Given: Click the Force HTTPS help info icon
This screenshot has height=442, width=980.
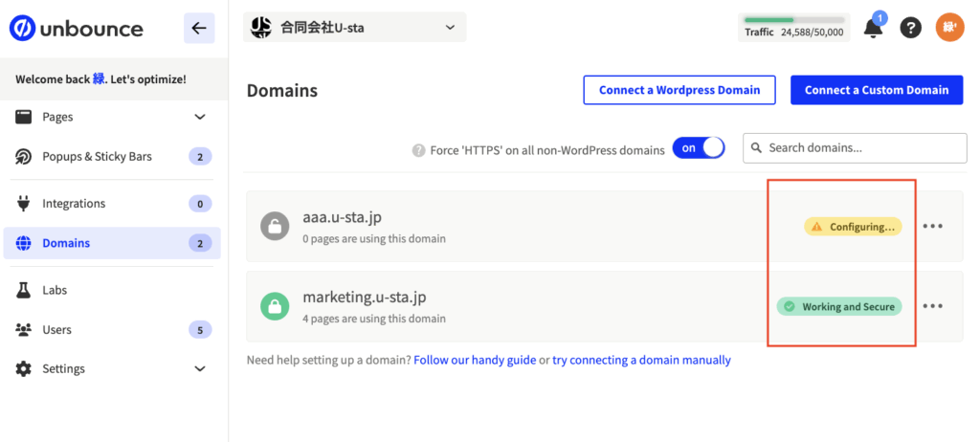Looking at the screenshot, I should 418,150.
